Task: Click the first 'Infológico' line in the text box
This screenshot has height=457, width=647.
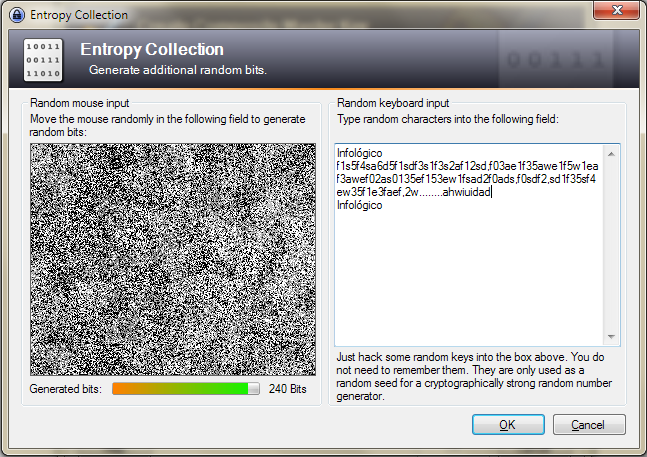Action: pyautogui.click(x=359, y=153)
